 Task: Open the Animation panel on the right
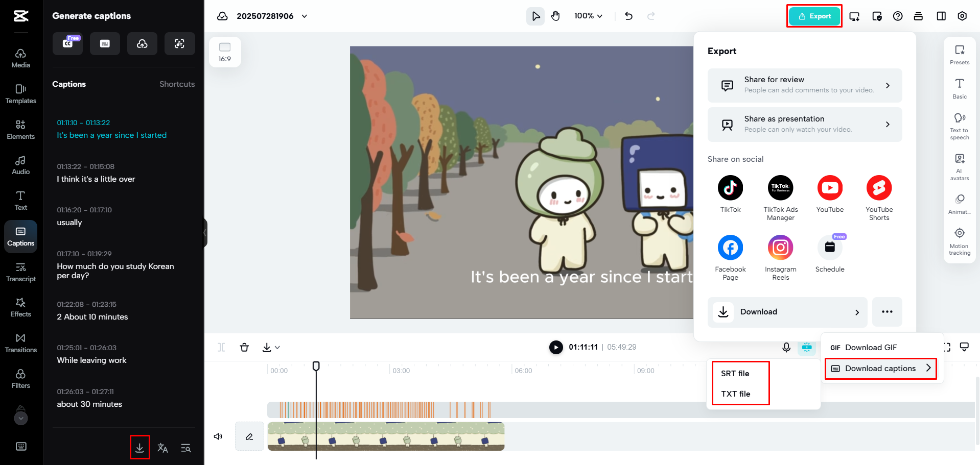(960, 204)
